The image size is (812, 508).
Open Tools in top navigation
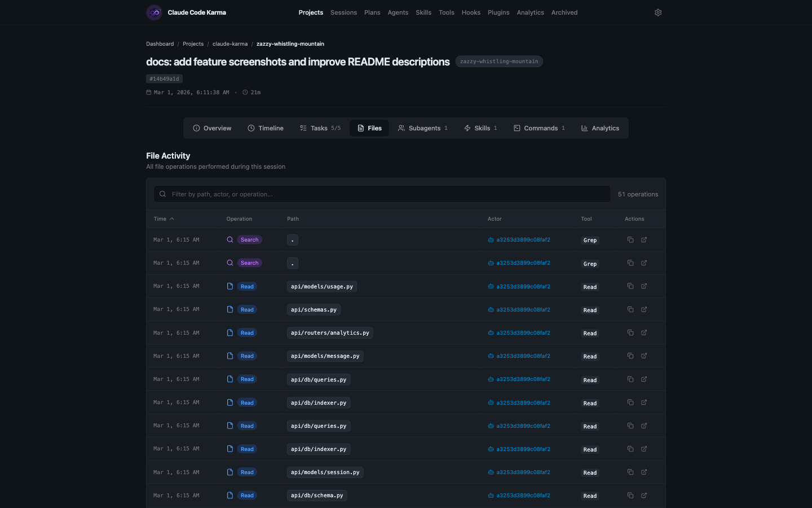click(x=447, y=12)
